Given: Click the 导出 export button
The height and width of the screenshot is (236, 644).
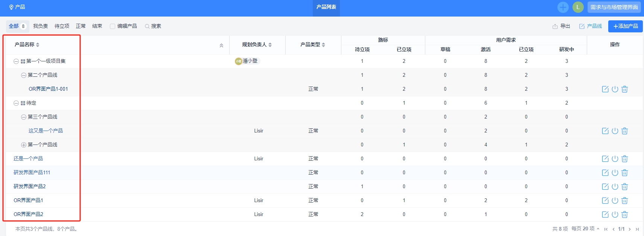Looking at the screenshot, I should [x=561, y=26].
